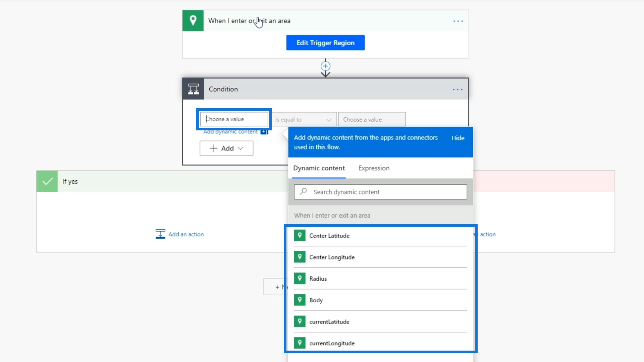Click the location trigger pin icon
644x362 pixels.
[193, 21]
